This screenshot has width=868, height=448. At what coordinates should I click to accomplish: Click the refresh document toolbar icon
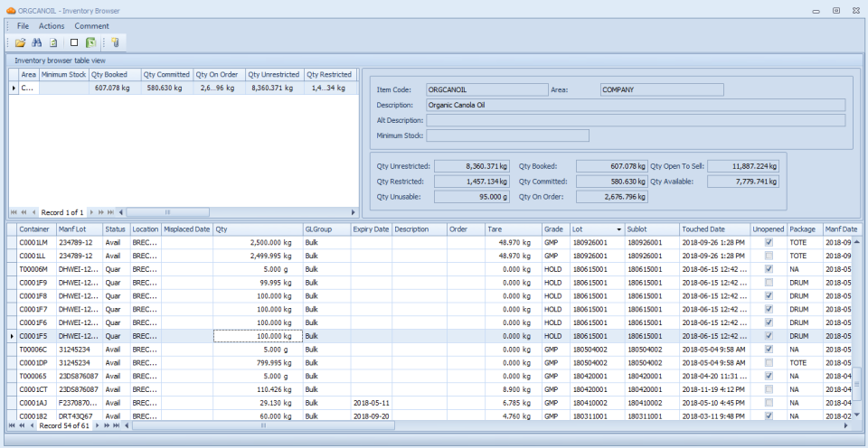53,42
